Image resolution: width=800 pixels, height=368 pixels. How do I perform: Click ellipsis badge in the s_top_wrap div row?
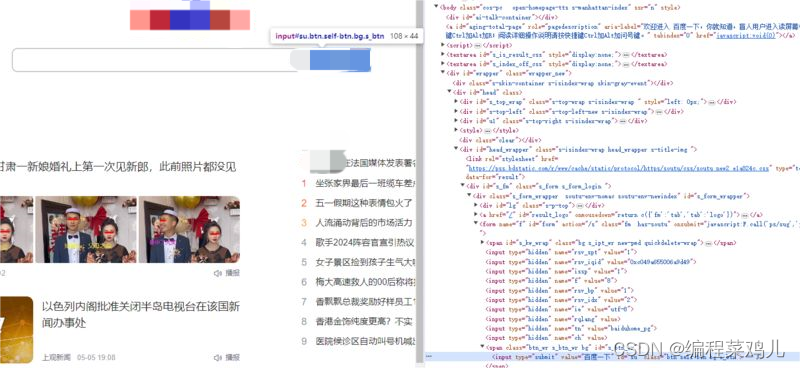click(x=711, y=102)
